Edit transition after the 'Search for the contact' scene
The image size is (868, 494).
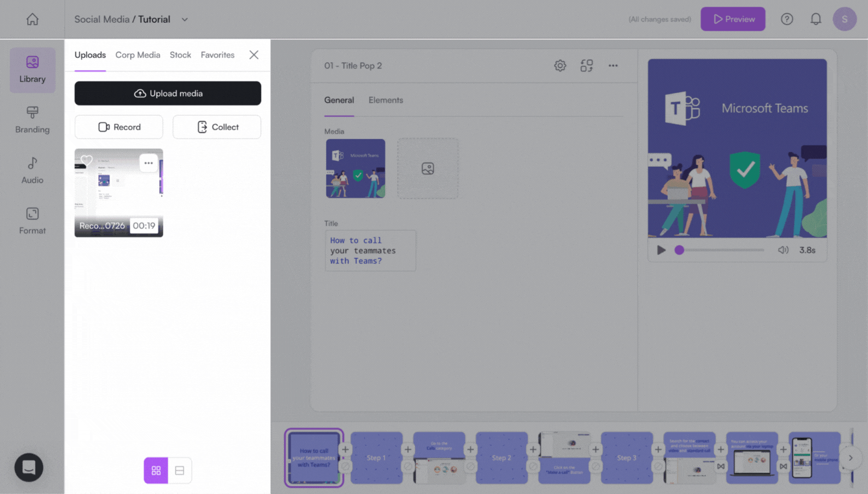click(720, 466)
